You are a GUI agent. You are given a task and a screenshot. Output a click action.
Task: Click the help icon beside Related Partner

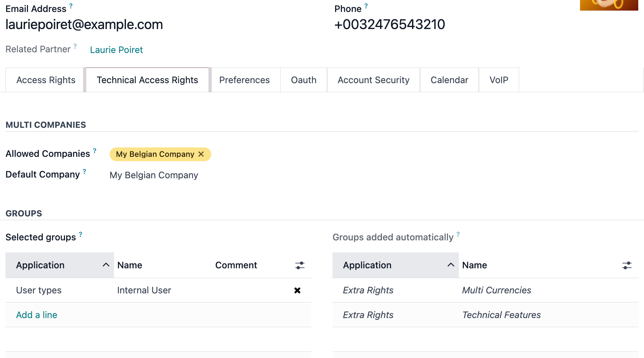(x=75, y=46)
